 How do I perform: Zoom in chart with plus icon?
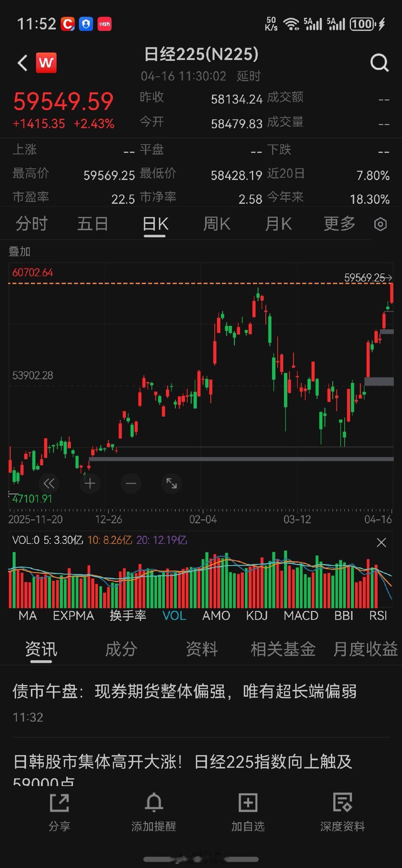[90, 484]
